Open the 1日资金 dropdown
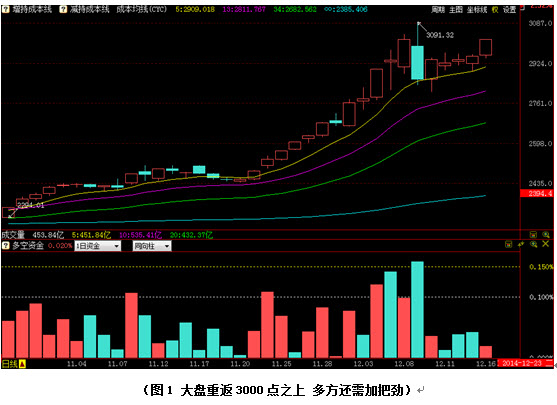 [x=98, y=246]
